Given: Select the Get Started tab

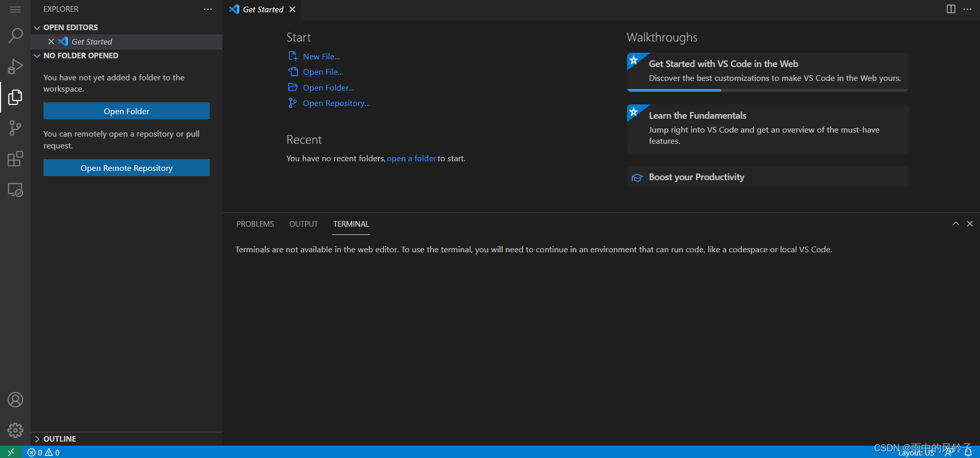Looking at the screenshot, I should [263, 9].
